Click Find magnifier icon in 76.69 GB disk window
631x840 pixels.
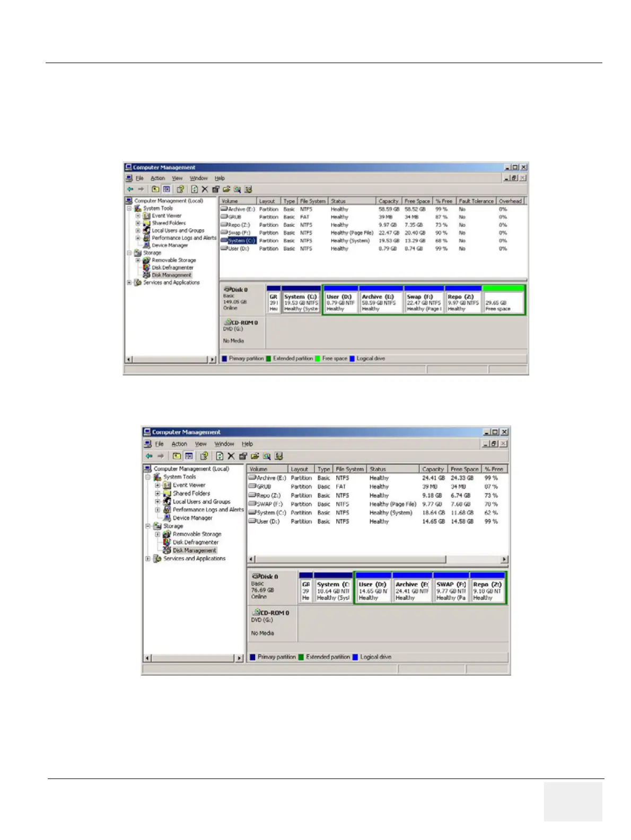tap(267, 456)
